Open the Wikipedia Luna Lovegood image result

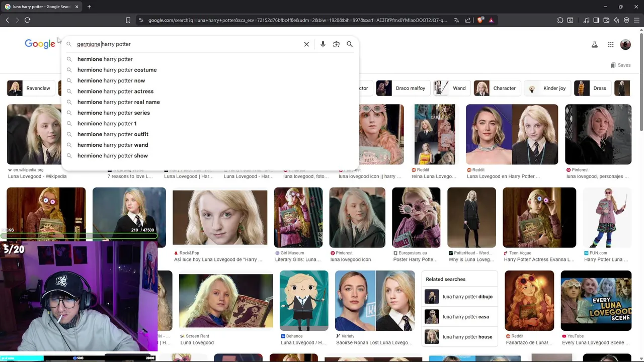coord(34,134)
